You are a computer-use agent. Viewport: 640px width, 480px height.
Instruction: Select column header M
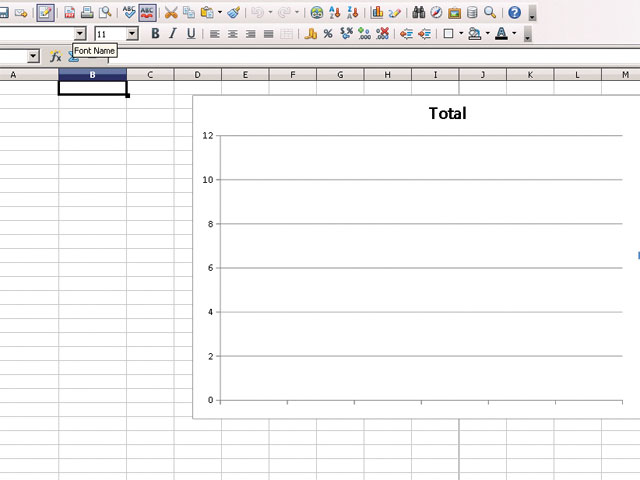click(621, 75)
